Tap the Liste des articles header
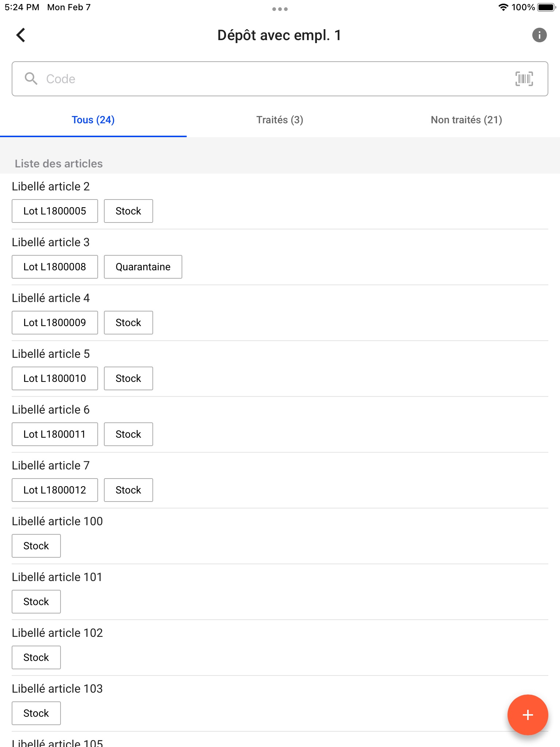This screenshot has width=560, height=747. pyautogui.click(x=59, y=163)
